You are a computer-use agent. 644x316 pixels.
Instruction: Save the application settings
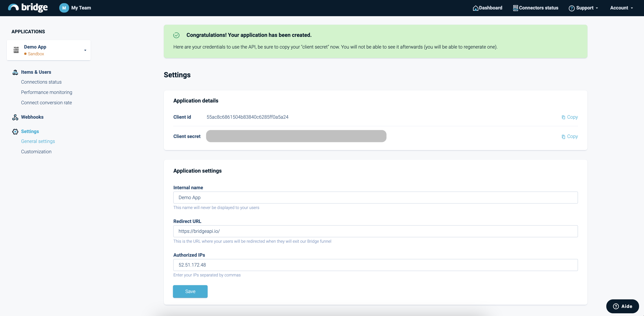tap(190, 292)
